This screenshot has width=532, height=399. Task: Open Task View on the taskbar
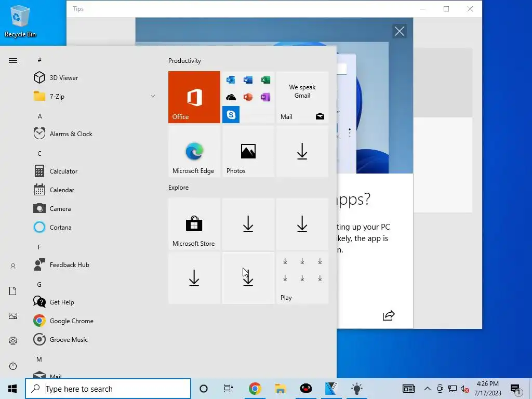pyautogui.click(x=229, y=389)
